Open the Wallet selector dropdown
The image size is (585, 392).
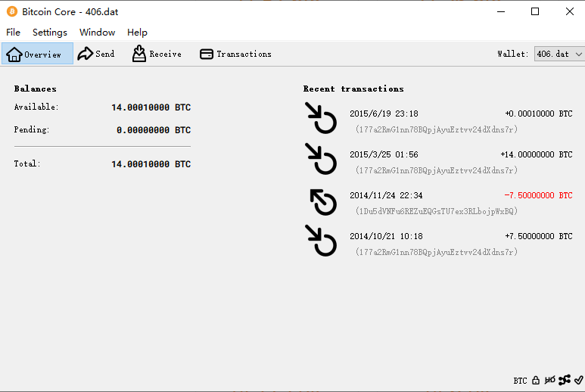click(x=559, y=54)
